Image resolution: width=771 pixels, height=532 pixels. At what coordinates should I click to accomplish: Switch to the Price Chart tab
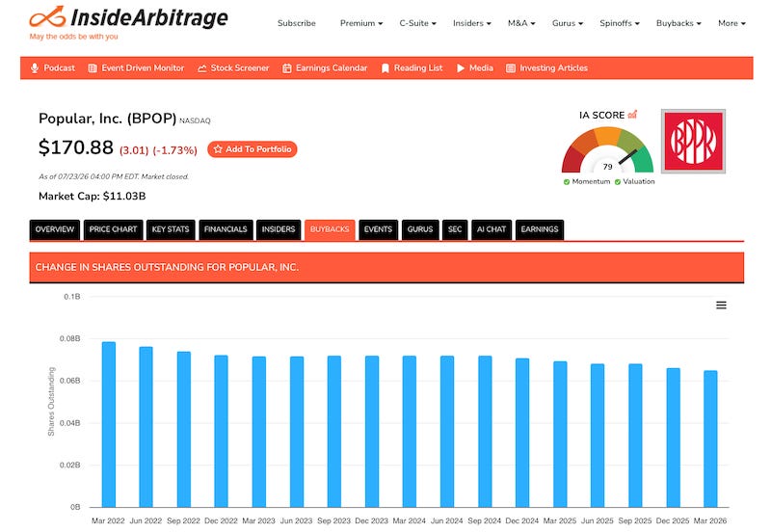point(113,229)
